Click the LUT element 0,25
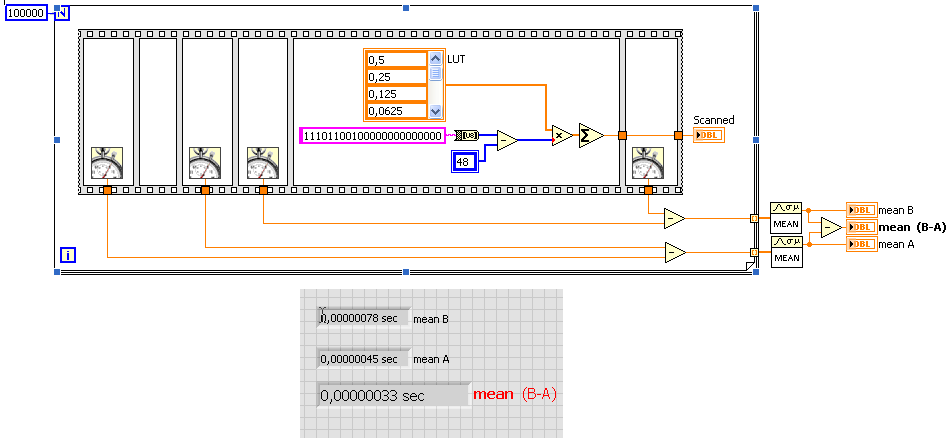952x444 pixels. pyautogui.click(x=397, y=77)
